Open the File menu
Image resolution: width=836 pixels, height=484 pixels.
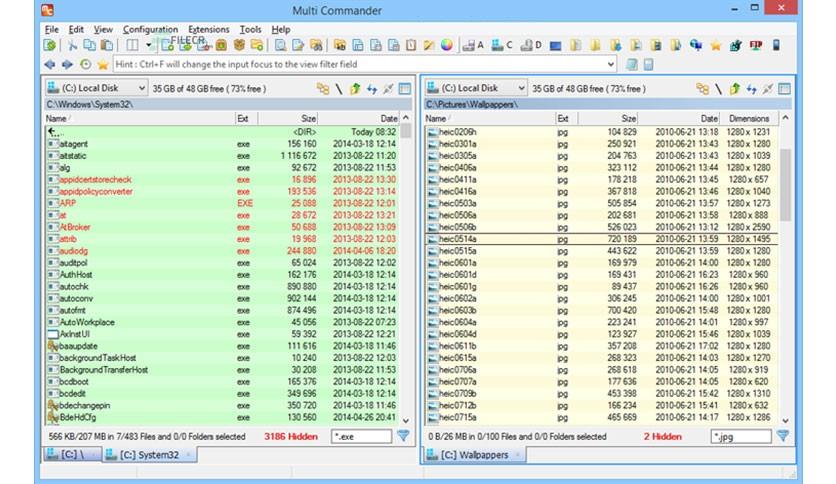52,29
